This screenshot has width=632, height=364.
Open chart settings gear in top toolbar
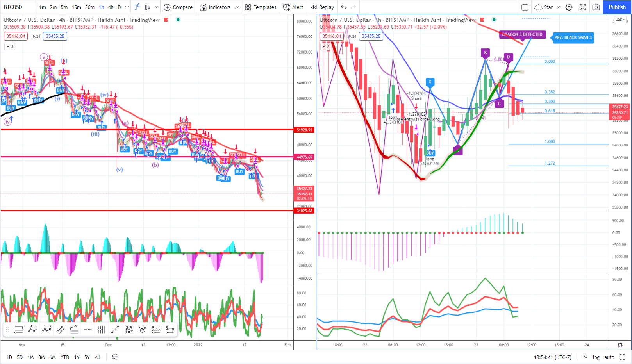coord(569,7)
